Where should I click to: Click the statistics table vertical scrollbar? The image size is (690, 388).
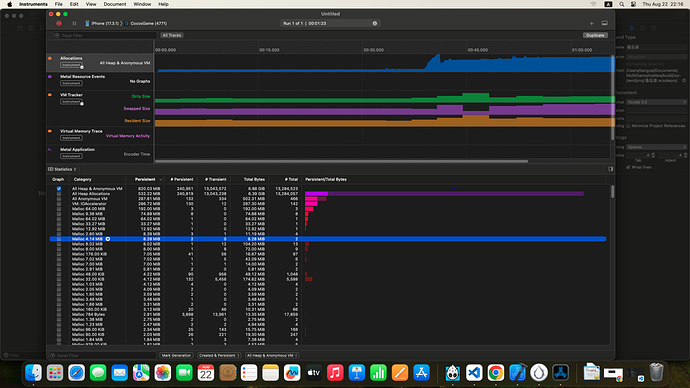(612, 192)
